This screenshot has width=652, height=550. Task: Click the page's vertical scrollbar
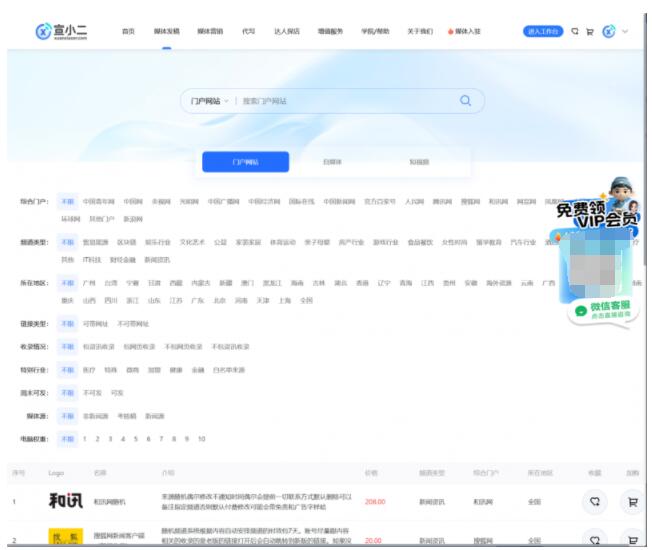click(645, 140)
